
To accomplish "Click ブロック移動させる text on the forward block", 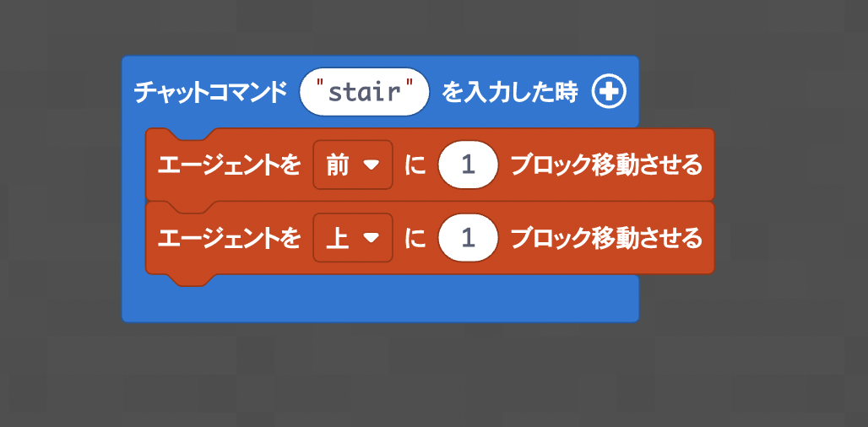I will [x=606, y=165].
